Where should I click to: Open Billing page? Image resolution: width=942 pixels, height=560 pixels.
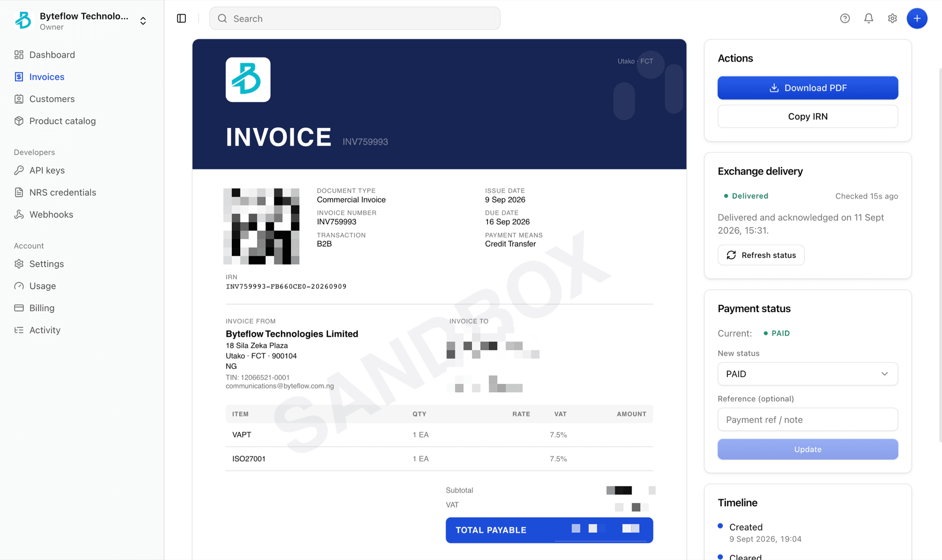click(x=82, y=308)
